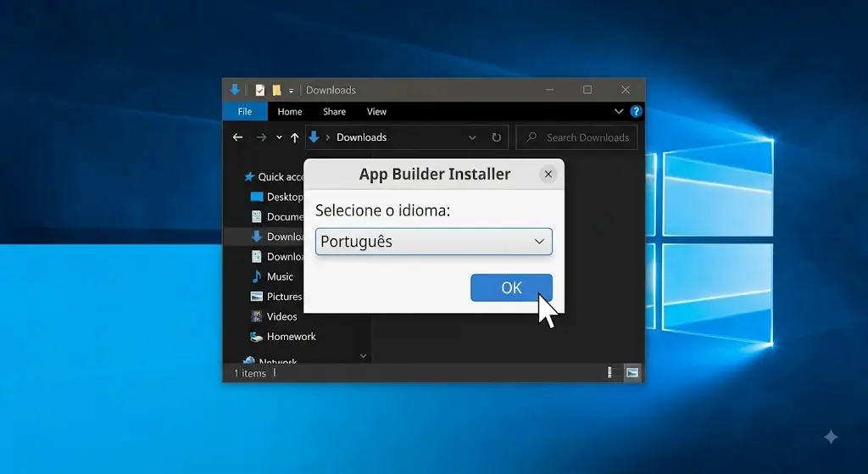Close the App Builder Installer dialog
868x474 pixels.
pos(548,175)
